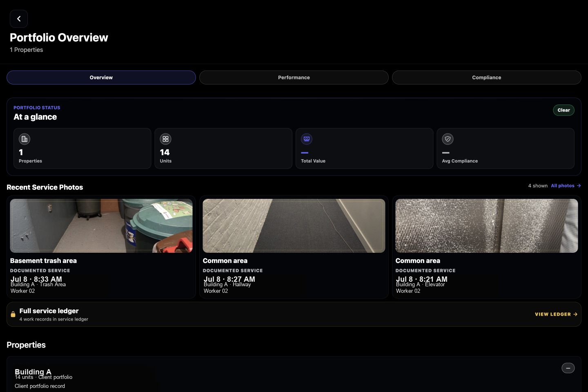Viewport: 588px width, 392px height.
Task: Click the Avg Compliance label
Action: 460,161
